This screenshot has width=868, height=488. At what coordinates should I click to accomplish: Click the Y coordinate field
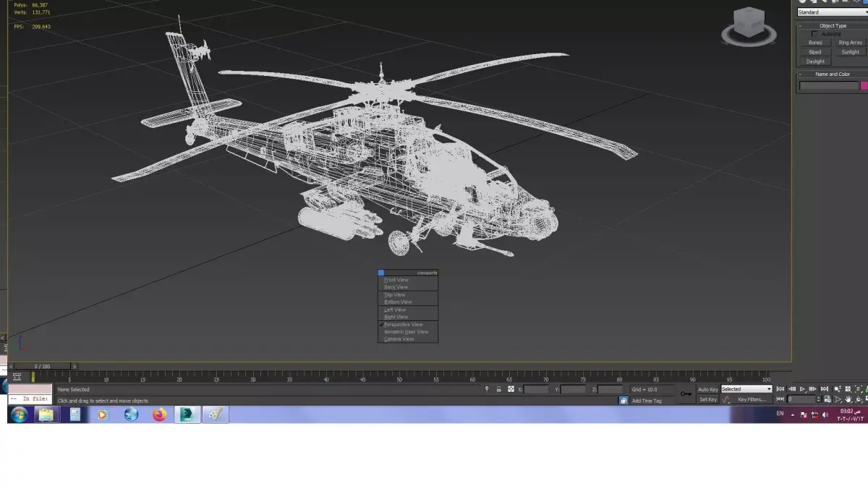click(x=574, y=389)
